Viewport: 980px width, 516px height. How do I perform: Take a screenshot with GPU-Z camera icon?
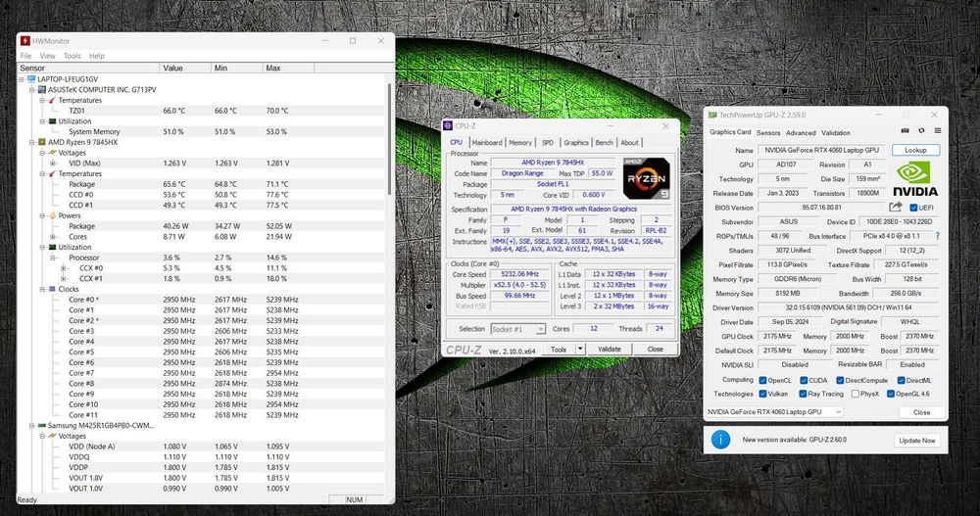pos(905,130)
